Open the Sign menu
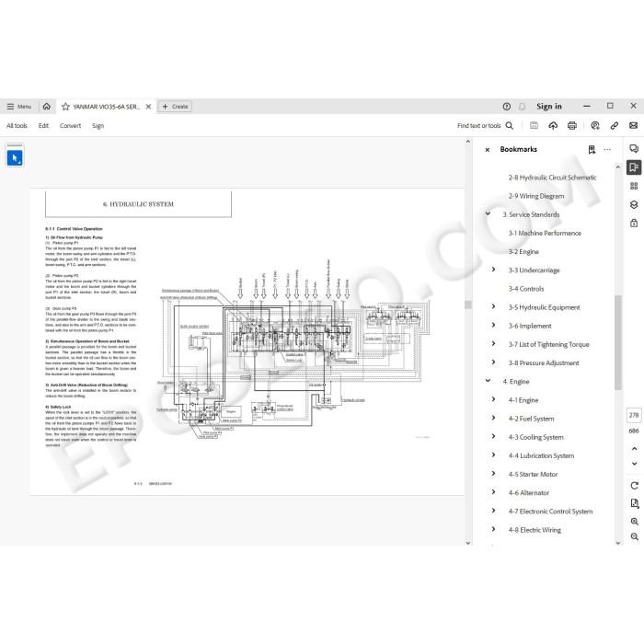The image size is (644, 644). coord(98,126)
